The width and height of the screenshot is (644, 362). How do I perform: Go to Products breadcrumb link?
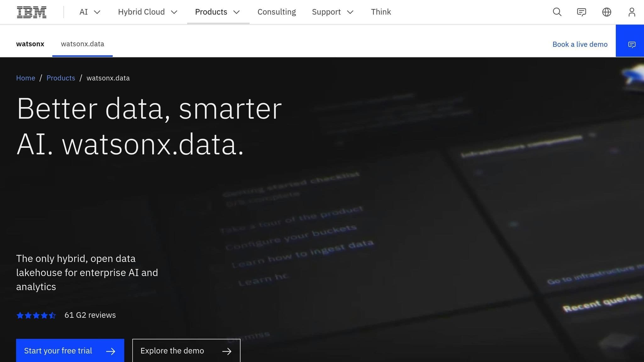tap(61, 78)
